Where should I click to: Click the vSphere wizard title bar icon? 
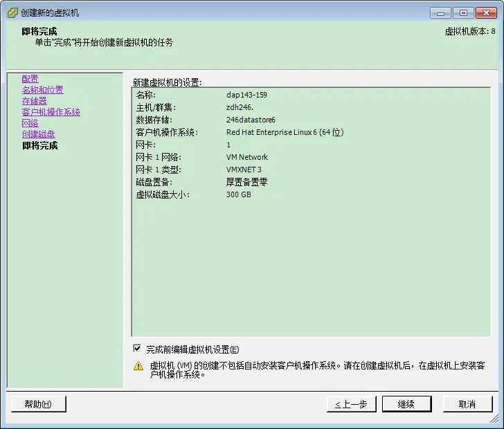click(12, 13)
